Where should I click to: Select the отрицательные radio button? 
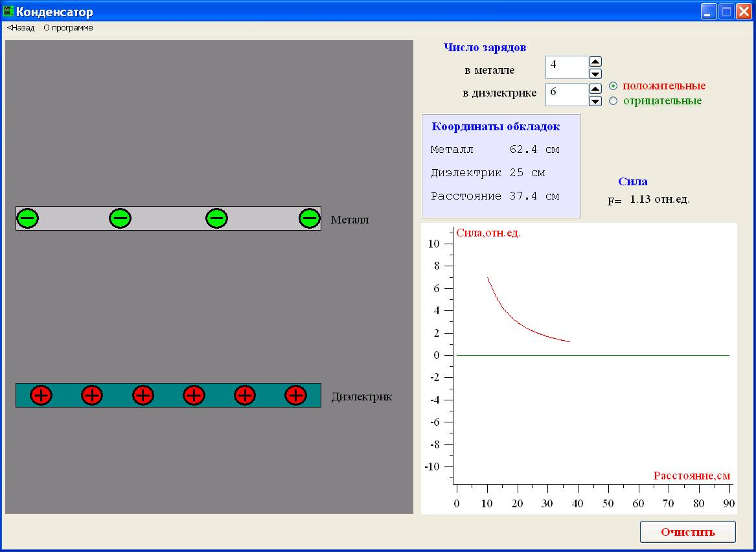[613, 101]
